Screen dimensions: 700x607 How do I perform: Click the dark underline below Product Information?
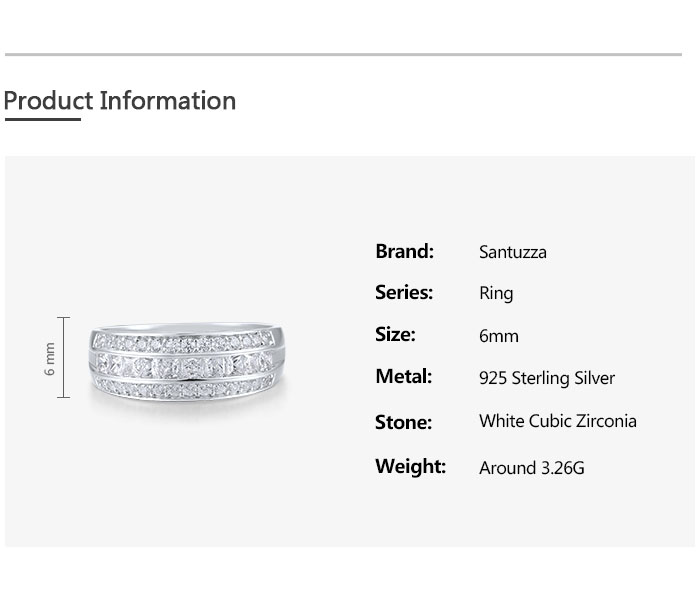42,119
